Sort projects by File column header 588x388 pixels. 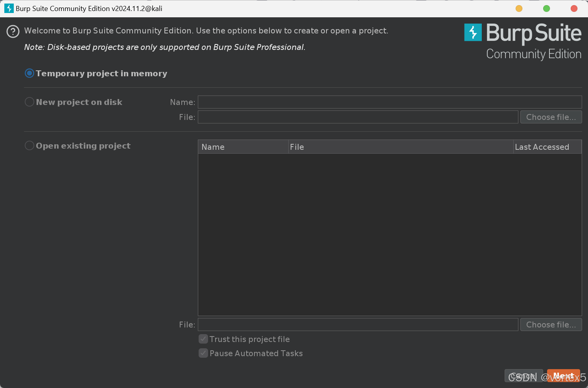click(401, 147)
